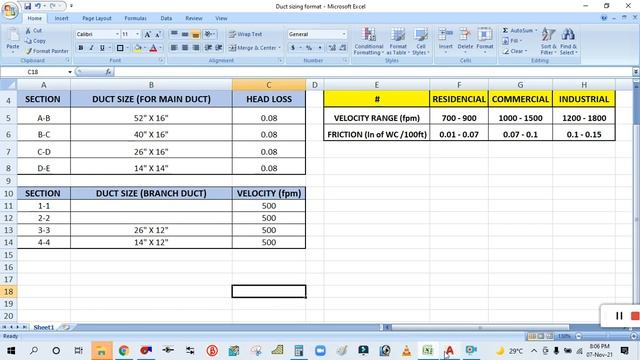The image size is (640, 360).
Task: Expand the Calibri font name dropdown
Action: (118, 34)
